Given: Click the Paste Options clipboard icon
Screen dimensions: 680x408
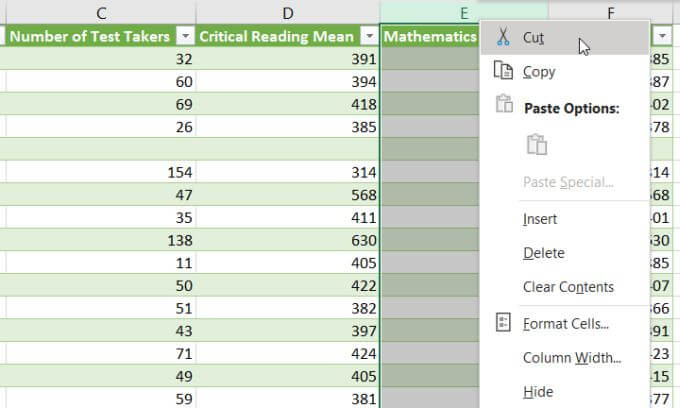Looking at the screenshot, I should [504, 104].
